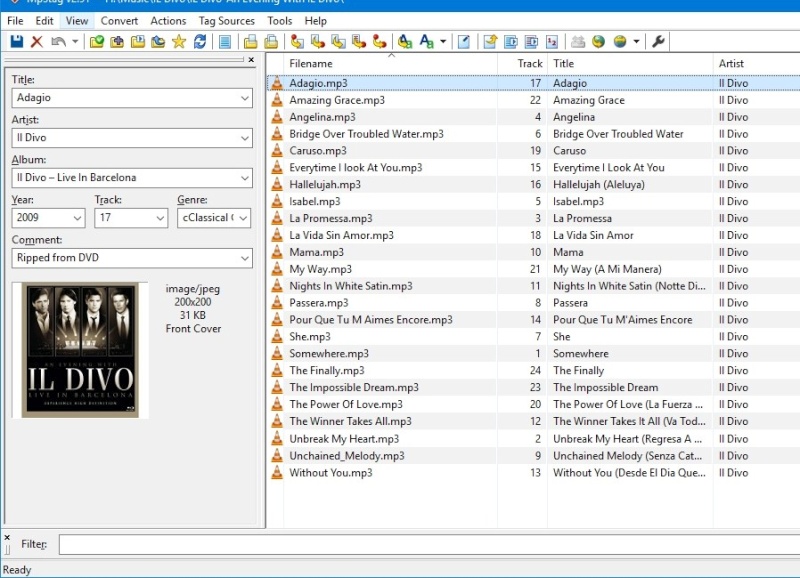Open the undo history dropdown arrow
Image resolution: width=800 pixels, height=578 pixels.
pyautogui.click(x=75, y=41)
